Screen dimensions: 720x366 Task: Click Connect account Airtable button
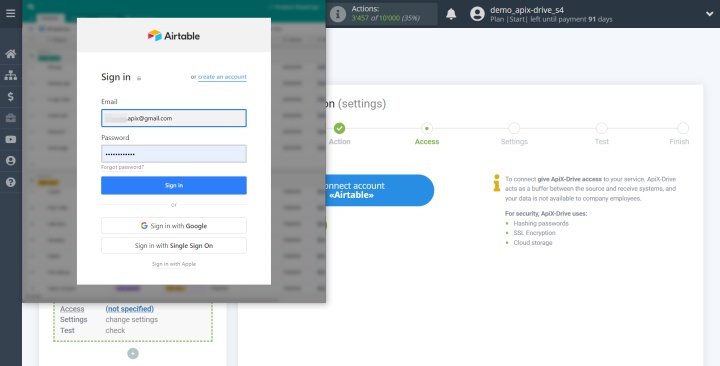380,190
